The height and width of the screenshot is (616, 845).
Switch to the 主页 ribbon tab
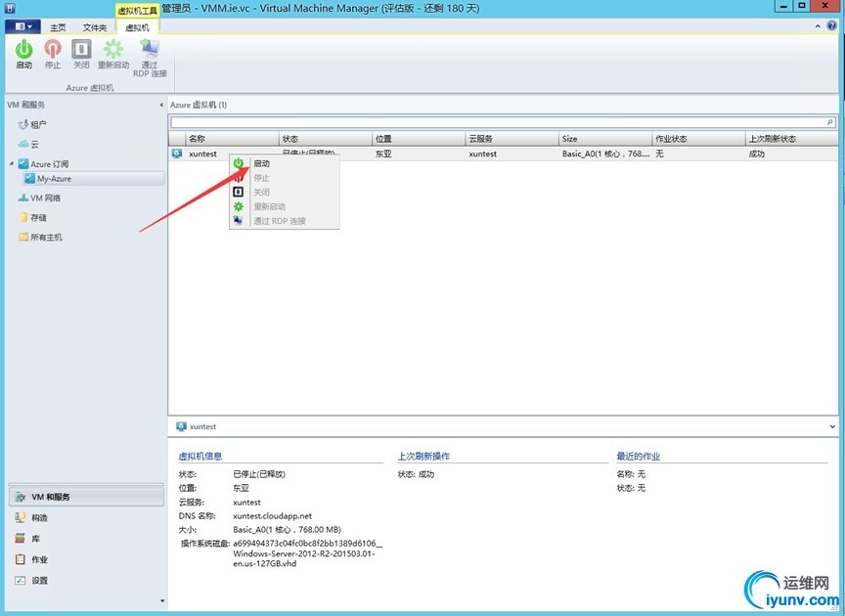(x=58, y=27)
